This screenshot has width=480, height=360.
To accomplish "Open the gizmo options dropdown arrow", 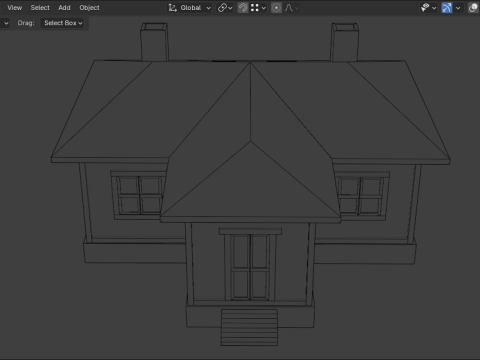I will (x=458, y=8).
